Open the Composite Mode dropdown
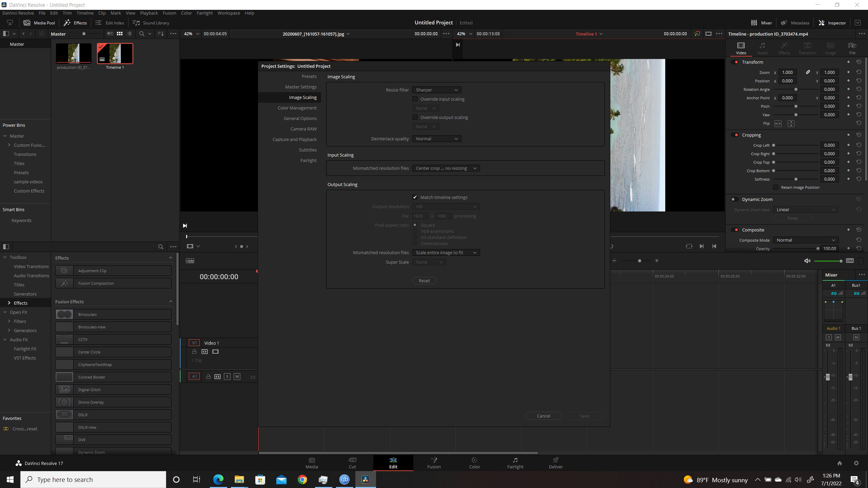 pyautogui.click(x=806, y=240)
